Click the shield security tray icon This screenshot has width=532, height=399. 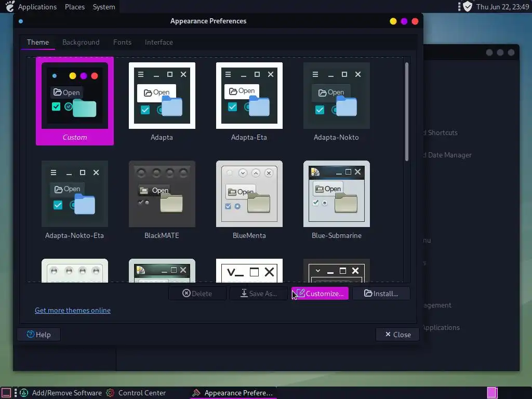click(468, 6)
